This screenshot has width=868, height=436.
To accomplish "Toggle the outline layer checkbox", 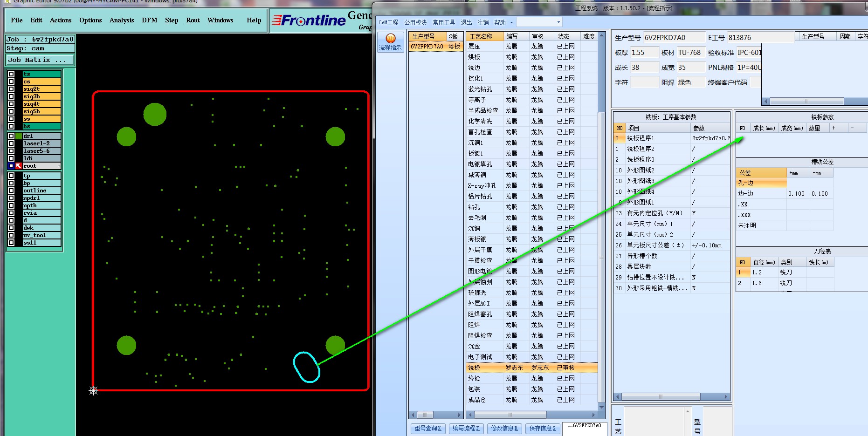I will click(x=11, y=191).
